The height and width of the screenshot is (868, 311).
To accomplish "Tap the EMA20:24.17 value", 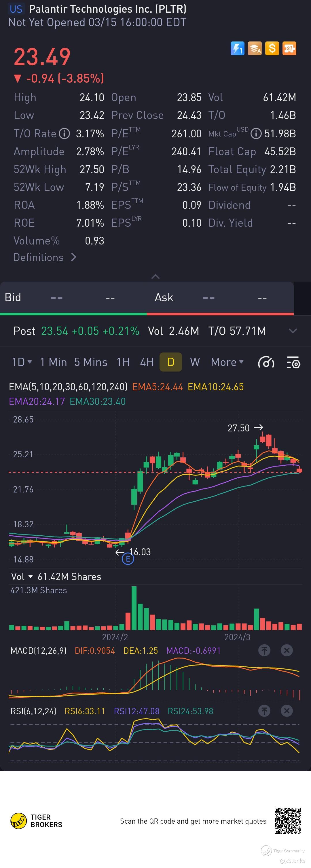I will tap(37, 402).
